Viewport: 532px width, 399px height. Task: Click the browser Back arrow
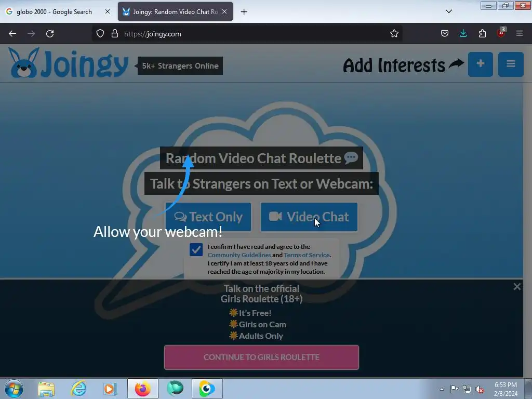(12, 34)
